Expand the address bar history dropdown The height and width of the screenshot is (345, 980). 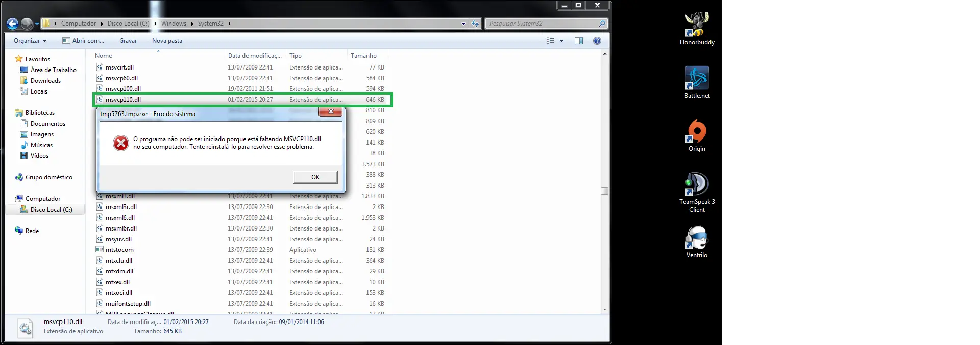pos(463,24)
